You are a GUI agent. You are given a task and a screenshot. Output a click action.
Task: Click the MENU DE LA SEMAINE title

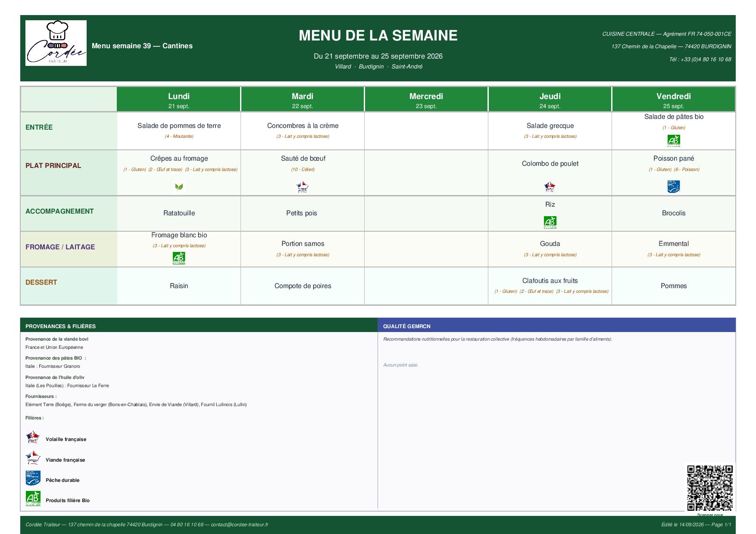click(x=378, y=35)
